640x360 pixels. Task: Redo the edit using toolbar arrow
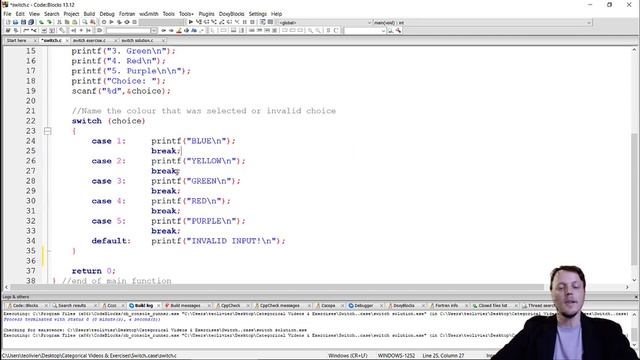49,22
